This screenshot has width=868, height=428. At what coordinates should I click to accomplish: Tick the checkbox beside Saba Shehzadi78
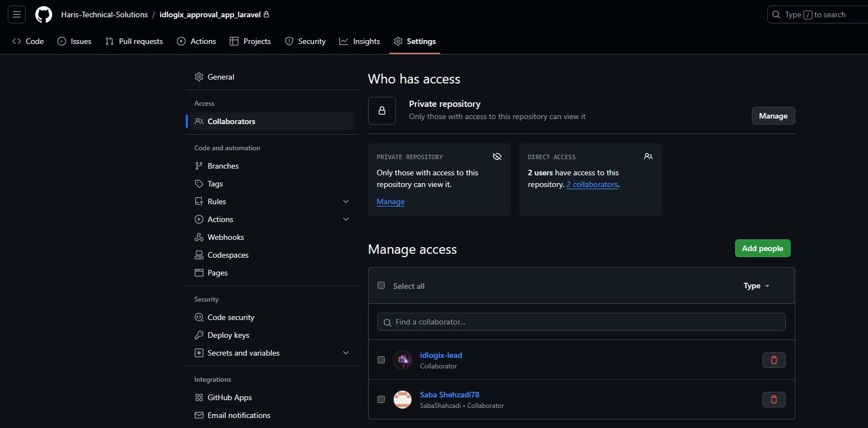[x=381, y=400]
